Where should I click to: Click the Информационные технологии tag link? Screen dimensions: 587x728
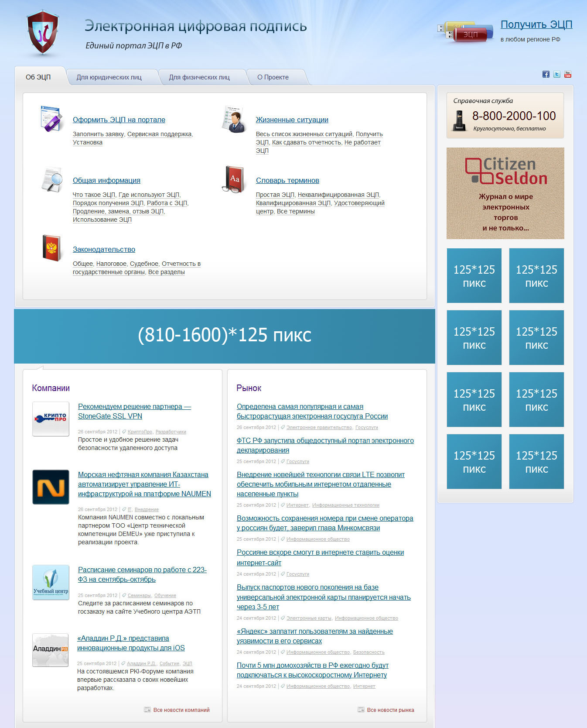click(x=346, y=505)
